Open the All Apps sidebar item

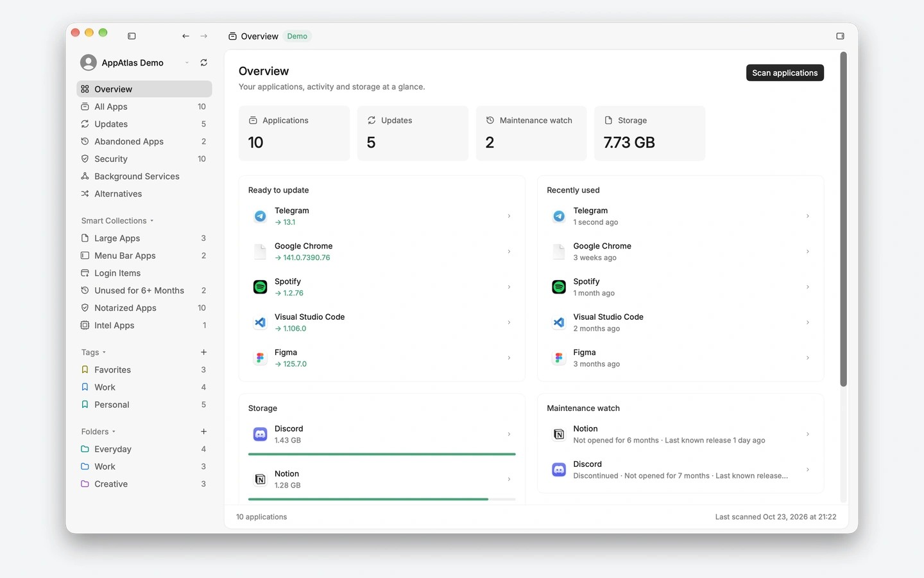(x=144, y=107)
